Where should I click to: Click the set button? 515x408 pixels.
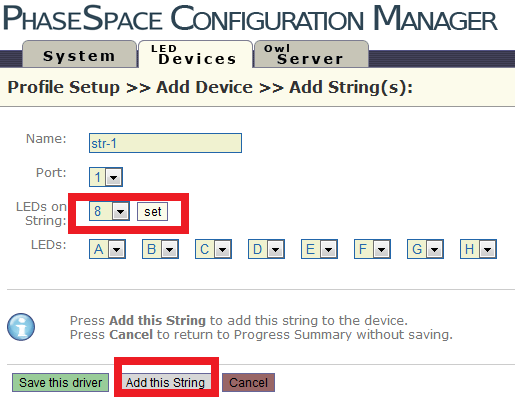click(152, 212)
